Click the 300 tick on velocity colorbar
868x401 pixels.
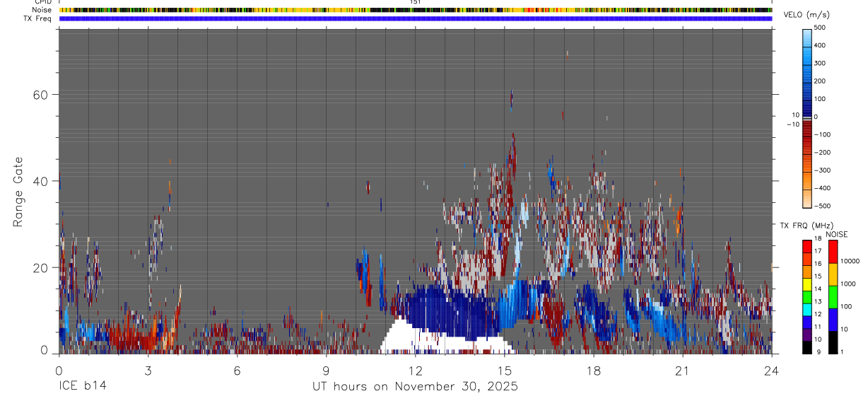tap(819, 63)
